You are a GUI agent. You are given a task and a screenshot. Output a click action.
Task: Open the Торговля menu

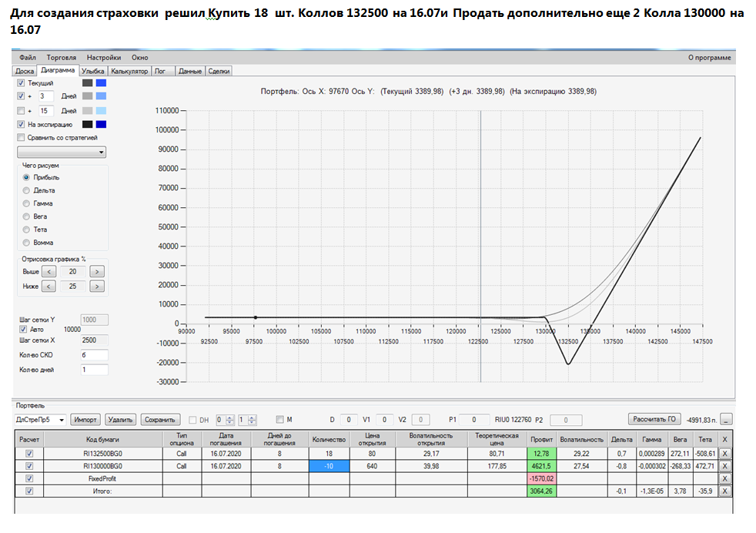coord(62,58)
